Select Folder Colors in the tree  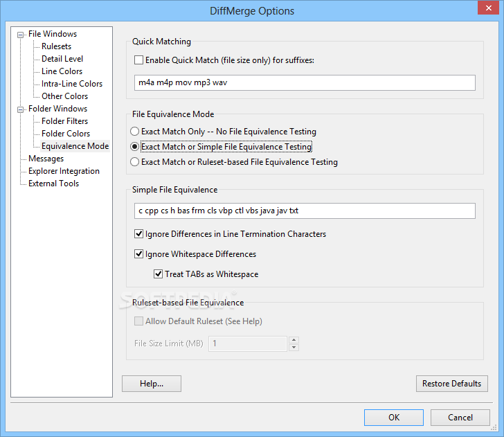coord(66,134)
